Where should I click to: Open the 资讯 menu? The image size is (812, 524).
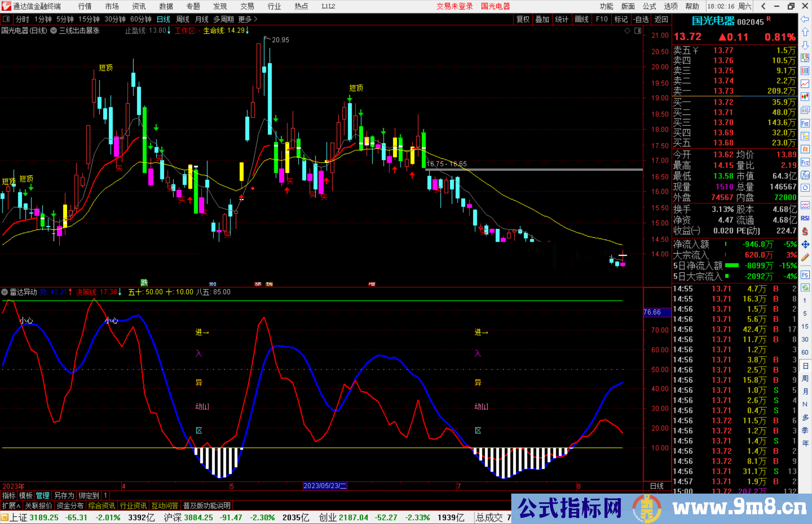click(139, 6)
